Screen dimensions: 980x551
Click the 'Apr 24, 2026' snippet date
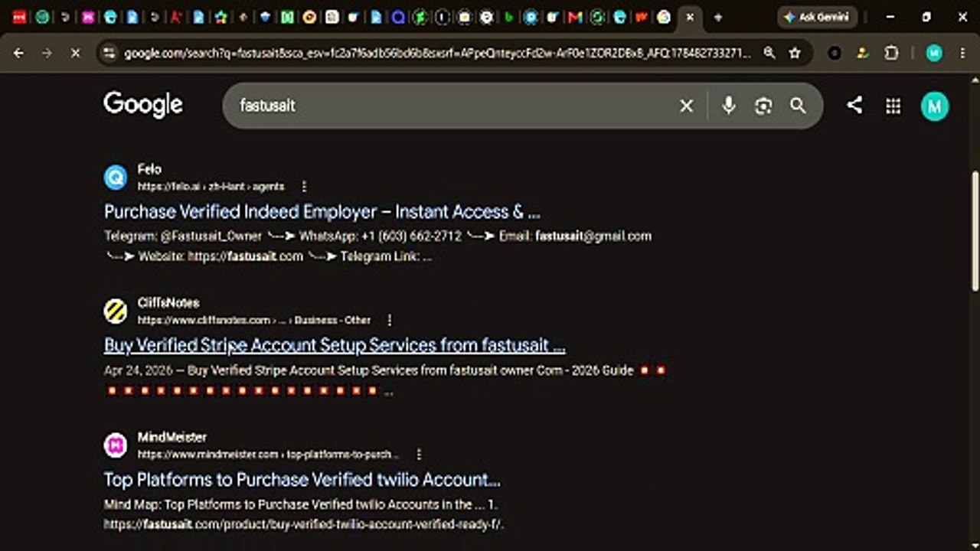pyautogui.click(x=138, y=370)
